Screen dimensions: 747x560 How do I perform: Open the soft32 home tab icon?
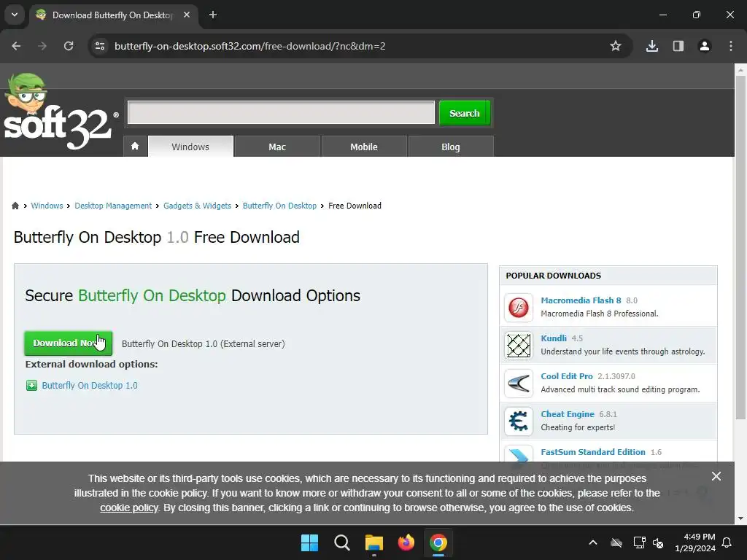click(135, 146)
